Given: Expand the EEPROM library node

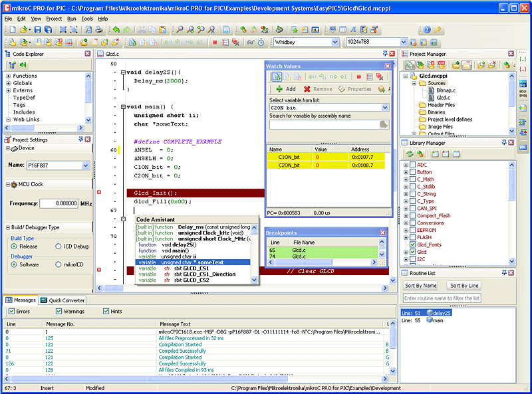Looking at the screenshot, I should 406,230.
